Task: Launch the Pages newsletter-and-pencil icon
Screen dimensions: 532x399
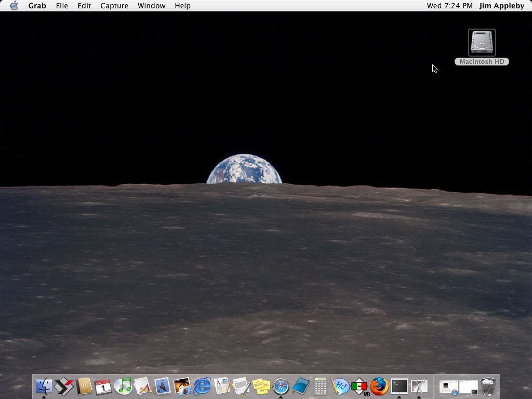Action: [221, 386]
